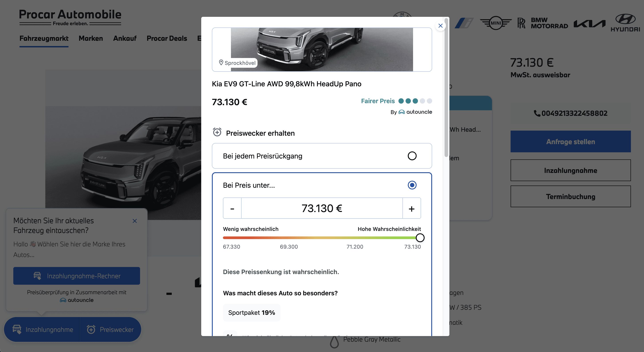Open the Kia brand logo link
Image resolution: width=644 pixels, height=352 pixels.
tap(589, 23)
